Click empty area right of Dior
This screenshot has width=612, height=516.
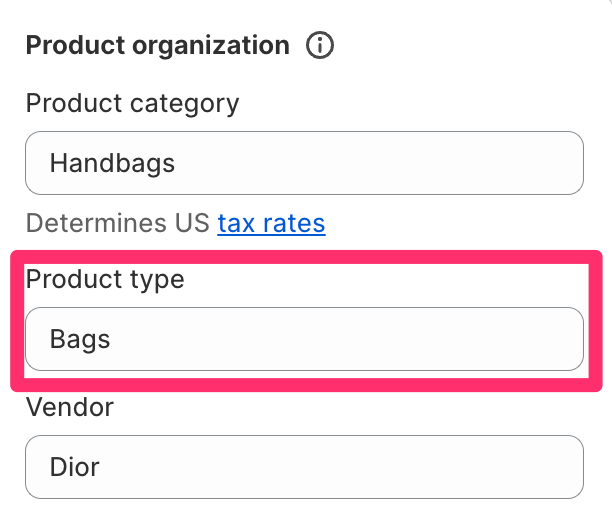(x=343, y=467)
